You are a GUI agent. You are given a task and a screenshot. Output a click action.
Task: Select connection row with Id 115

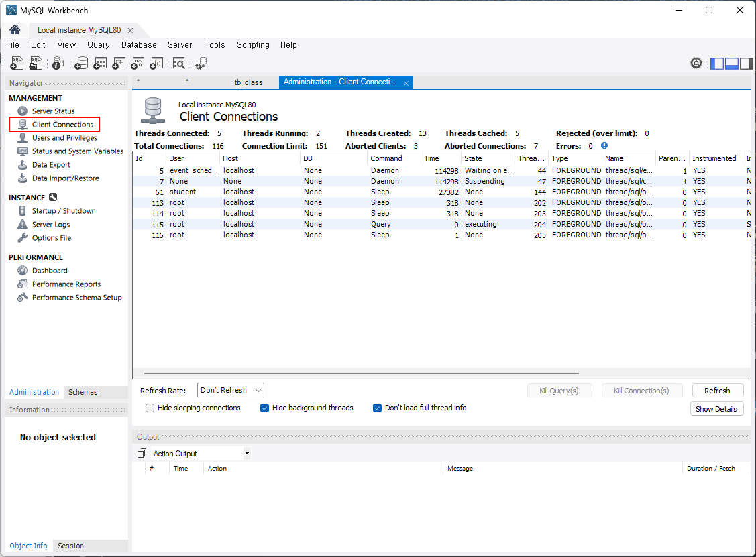(441, 224)
